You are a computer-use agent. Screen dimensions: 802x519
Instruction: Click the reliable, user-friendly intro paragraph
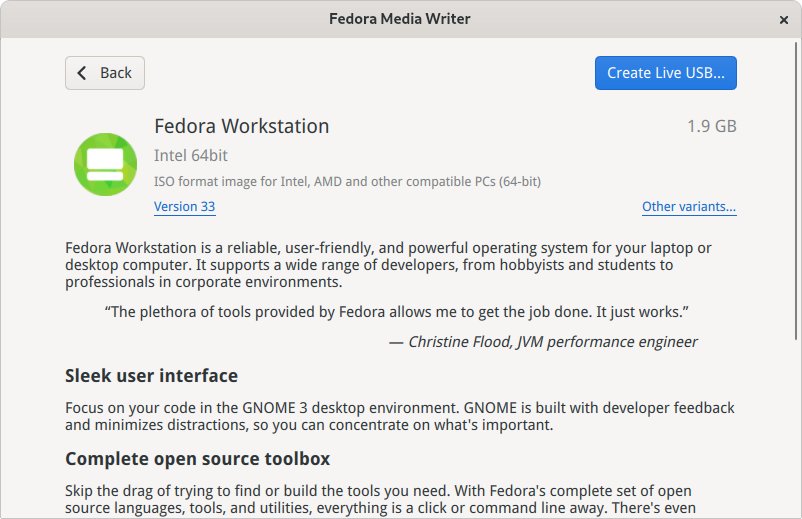pos(390,265)
